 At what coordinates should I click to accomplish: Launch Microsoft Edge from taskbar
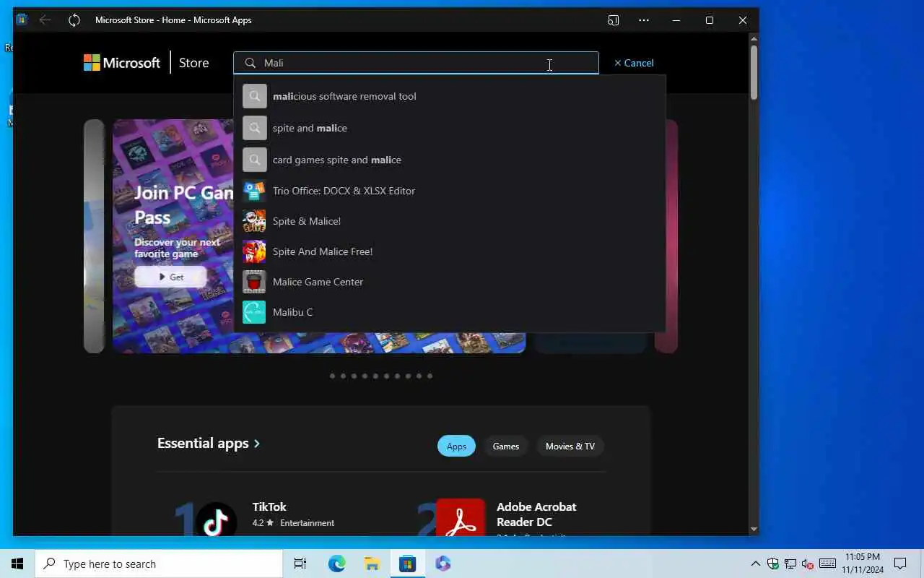(x=336, y=564)
